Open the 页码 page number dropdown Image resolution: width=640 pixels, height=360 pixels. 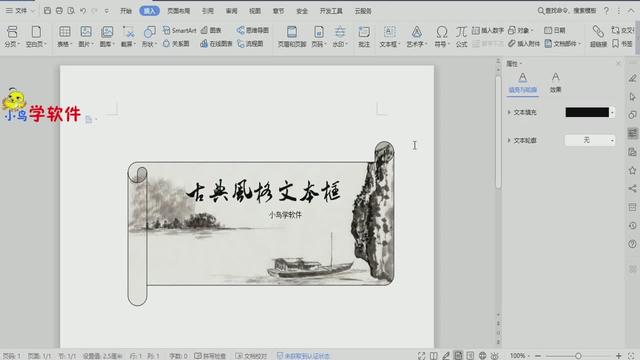[319, 36]
